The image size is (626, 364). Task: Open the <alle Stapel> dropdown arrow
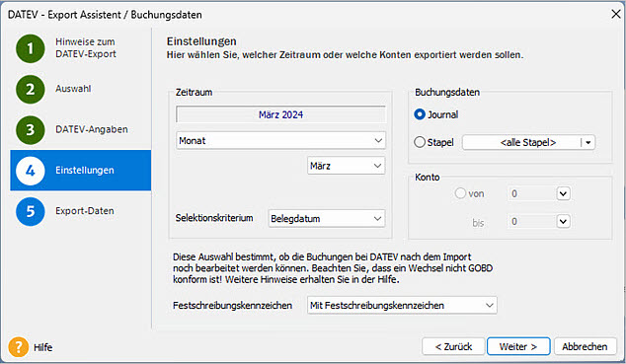[x=588, y=142]
